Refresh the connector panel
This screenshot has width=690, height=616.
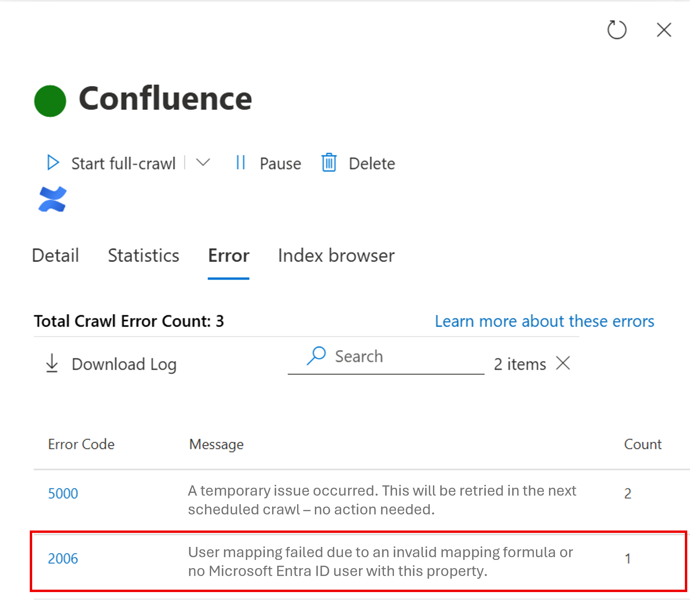[617, 30]
